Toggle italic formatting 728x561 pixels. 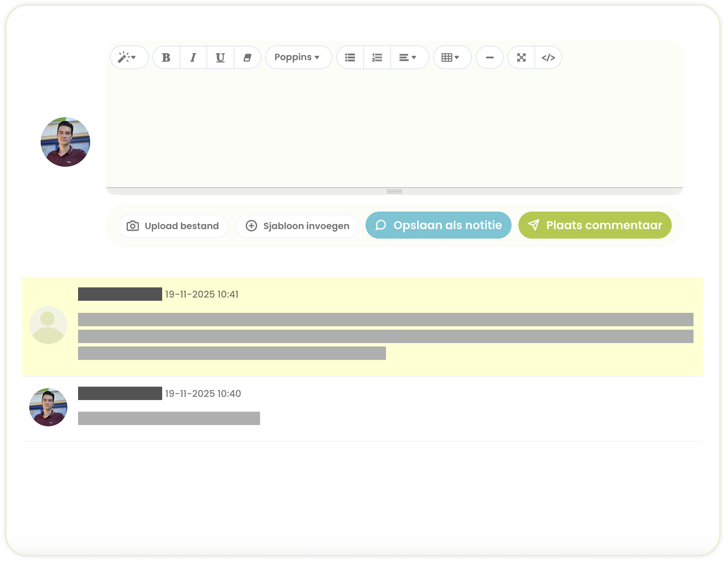(x=193, y=57)
